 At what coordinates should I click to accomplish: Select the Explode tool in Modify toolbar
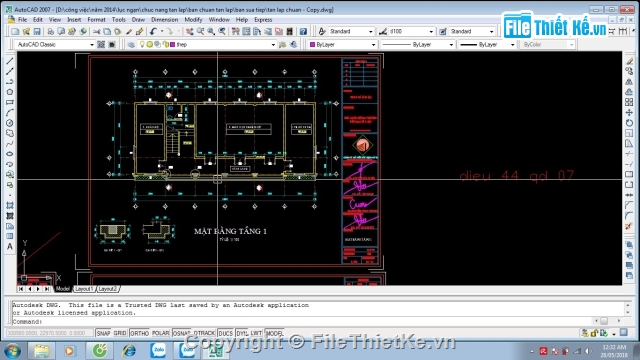click(x=629, y=226)
